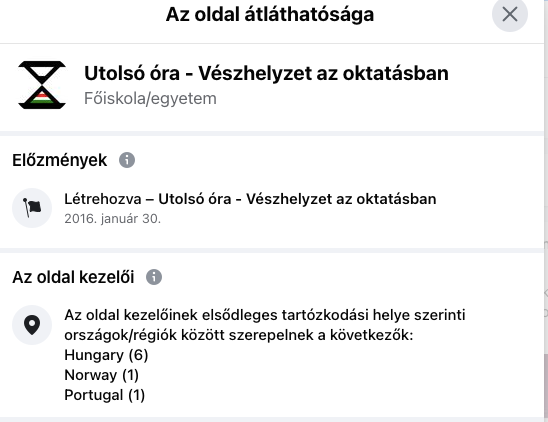Click the országok/régiók line of the description

[x=239, y=335]
